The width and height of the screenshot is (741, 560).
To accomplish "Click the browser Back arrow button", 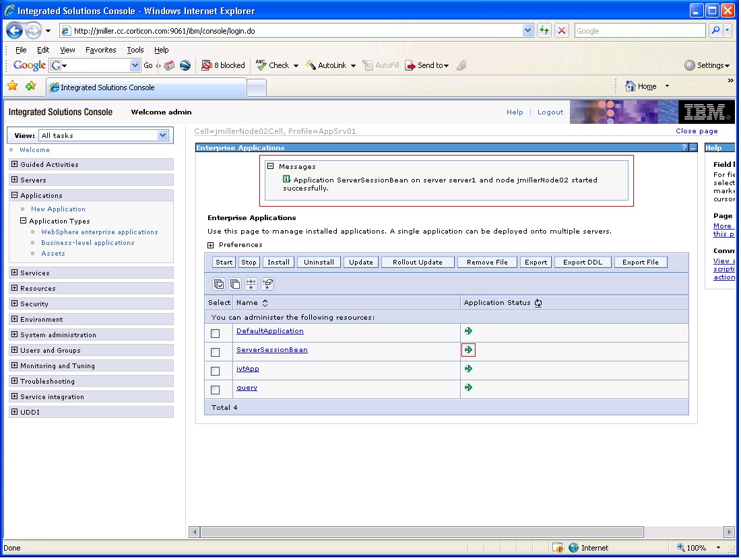I will coord(15,31).
